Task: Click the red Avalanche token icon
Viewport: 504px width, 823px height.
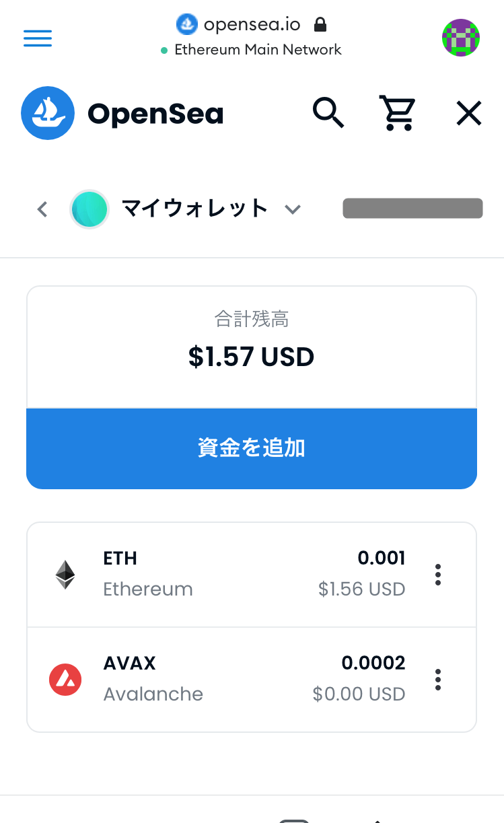Action: (65, 680)
